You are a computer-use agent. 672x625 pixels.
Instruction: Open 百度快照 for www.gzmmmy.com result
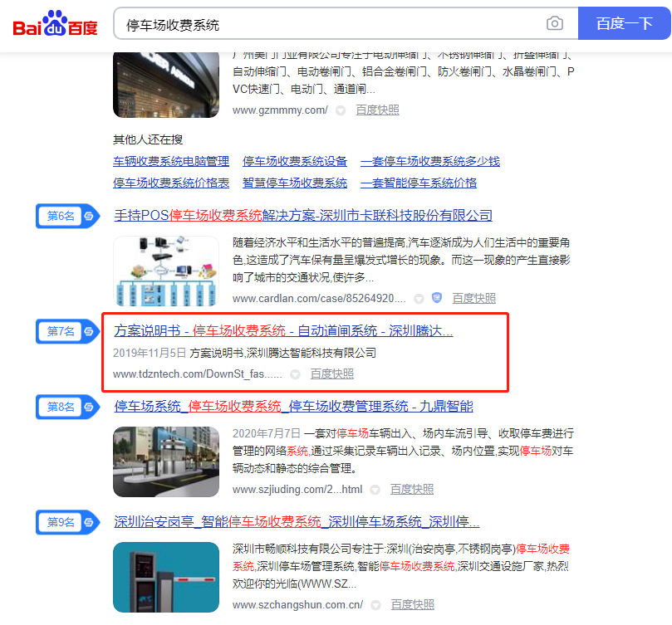point(377,110)
